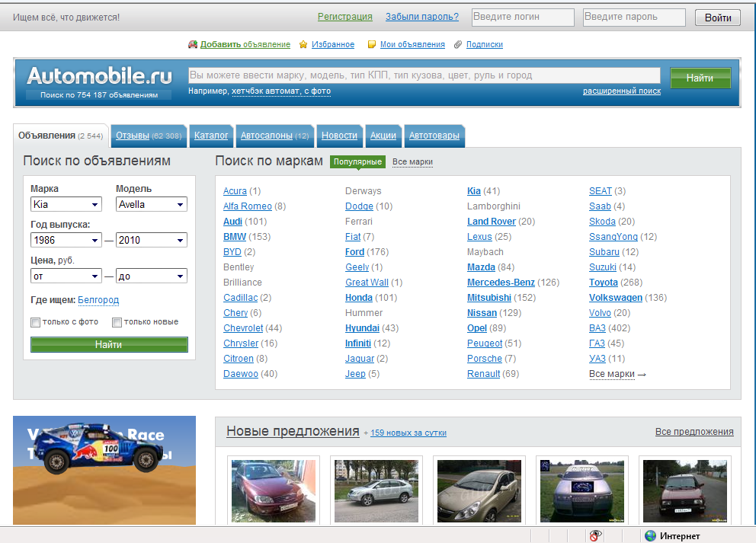
Task: Click the main car search text field
Action: coord(424,75)
